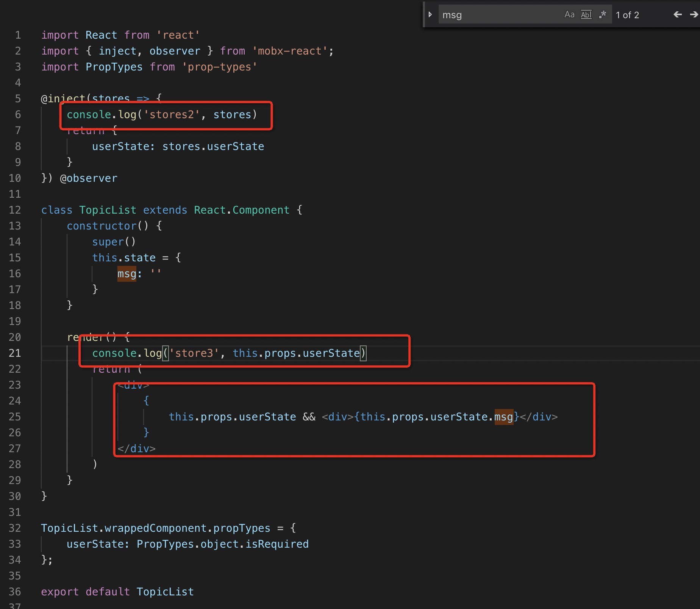Click the 'mobx-react' import string
Image resolution: width=700 pixels, height=609 pixels.
pyautogui.click(x=290, y=51)
